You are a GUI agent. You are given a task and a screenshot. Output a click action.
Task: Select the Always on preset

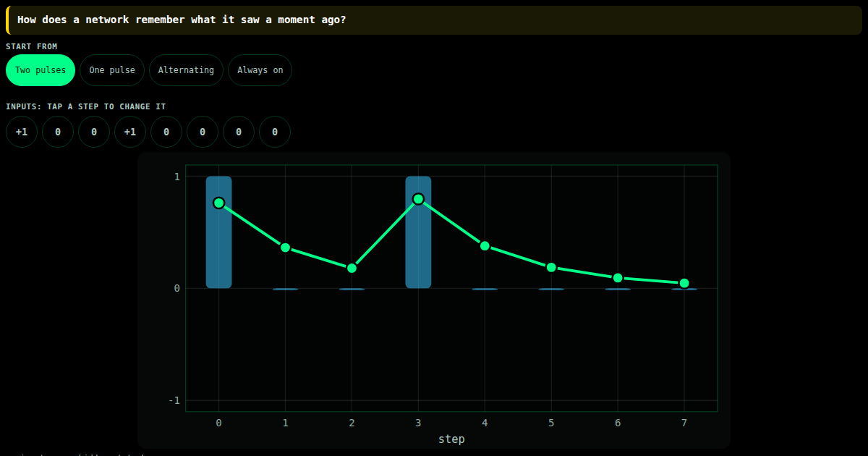pyautogui.click(x=260, y=70)
